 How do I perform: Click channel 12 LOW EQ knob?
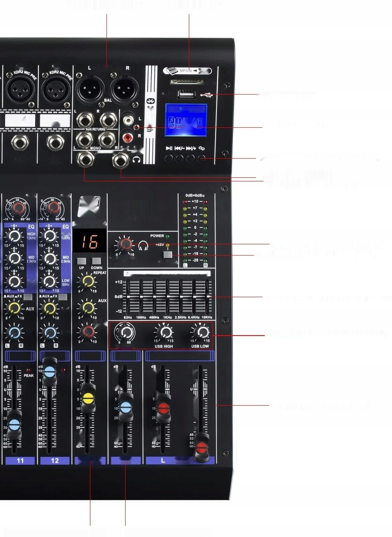coord(50,282)
